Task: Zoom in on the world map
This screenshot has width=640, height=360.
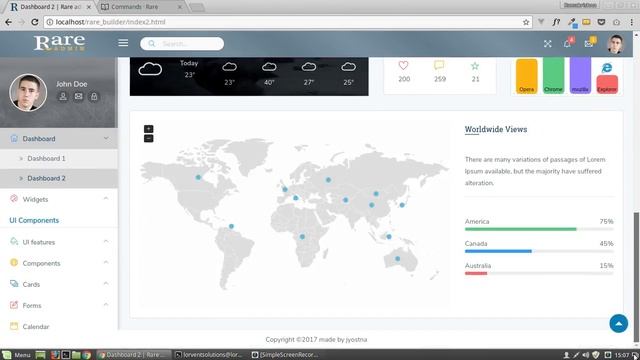Action: (x=149, y=129)
